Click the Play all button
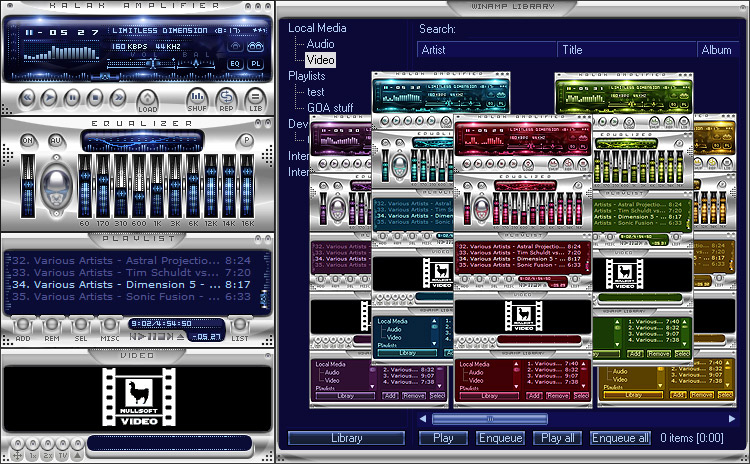The height and width of the screenshot is (464, 750). (557, 438)
